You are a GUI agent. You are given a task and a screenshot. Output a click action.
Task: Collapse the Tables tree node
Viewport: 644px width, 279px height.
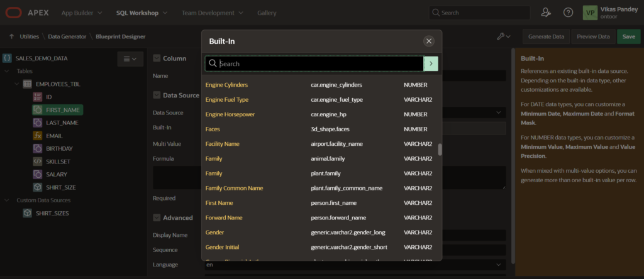[x=8, y=71]
